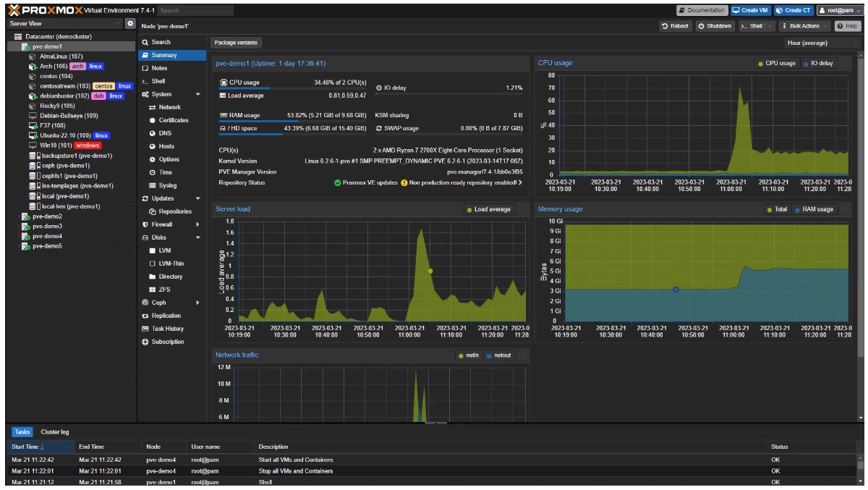The width and height of the screenshot is (868, 490).
Task: Click the Help button
Action: (x=848, y=26)
